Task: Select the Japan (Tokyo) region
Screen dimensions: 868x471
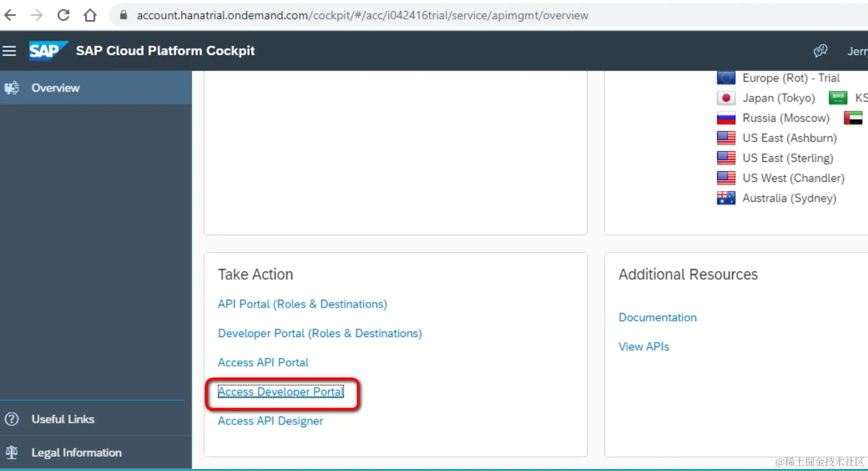Action: point(778,98)
